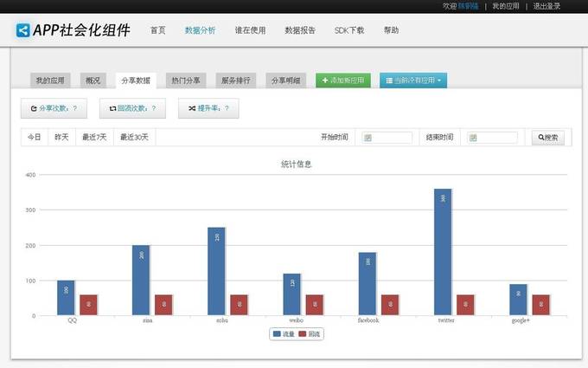
Task: Click the calendar icon in the 开始时间 field
Action: coord(367,138)
